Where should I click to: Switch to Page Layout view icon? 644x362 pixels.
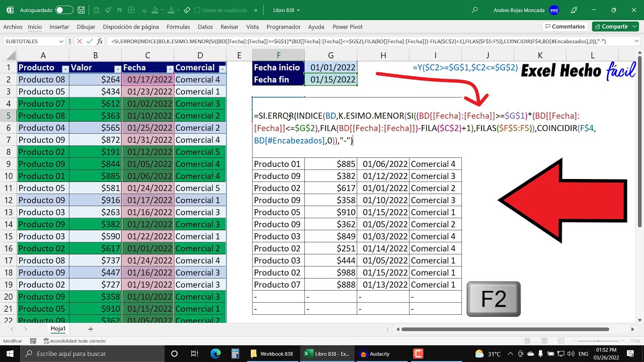tap(544, 340)
